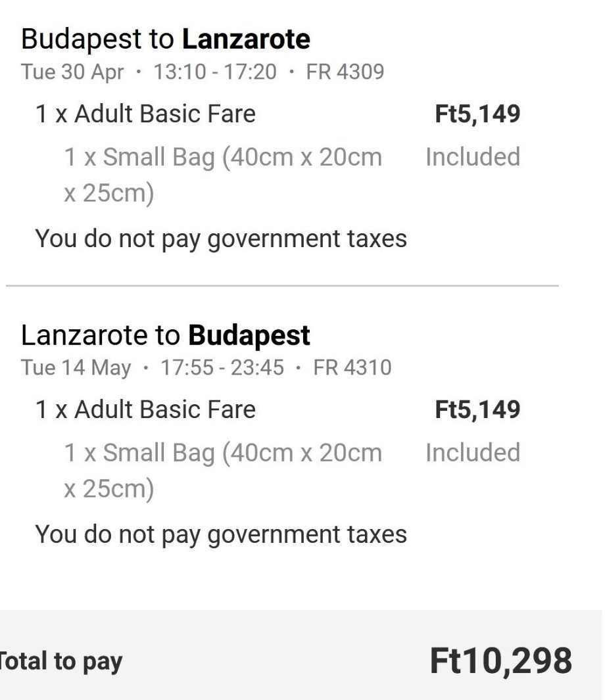Click the Ft5,149 price for the outbound flight
Image resolution: width=605 pixels, height=700 pixels.
(x=477, y=114)
